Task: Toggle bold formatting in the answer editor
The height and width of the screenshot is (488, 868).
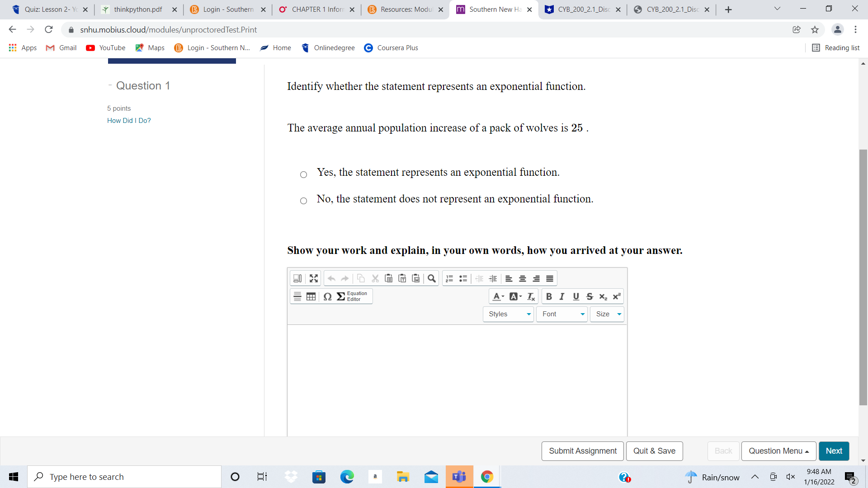Action: [548, 296]
